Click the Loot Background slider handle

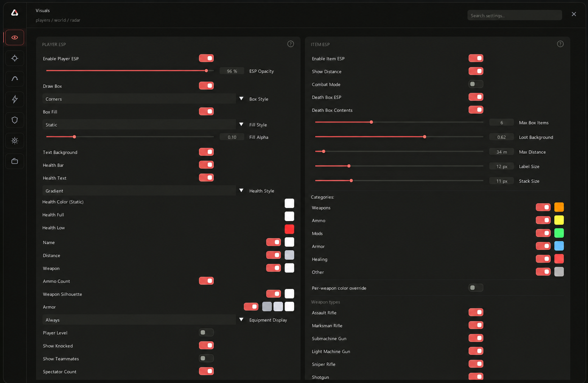coord(425,137)
